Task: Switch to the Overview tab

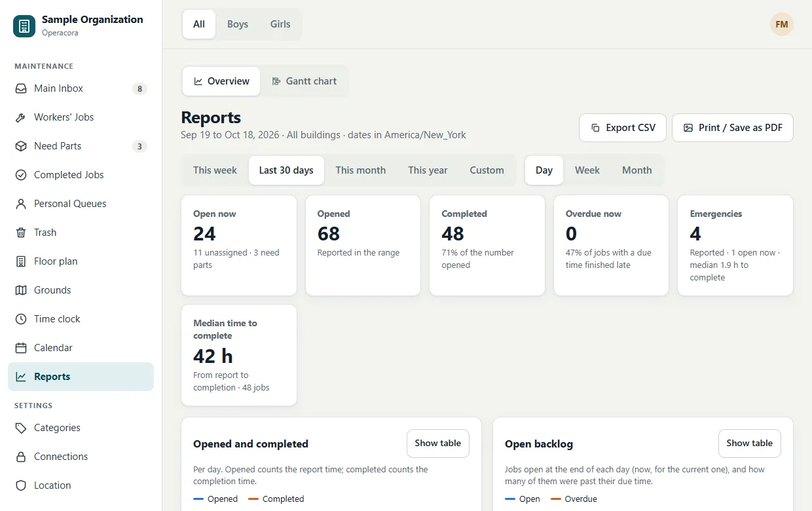Action: pyautogui.click(x=221, y=81)
